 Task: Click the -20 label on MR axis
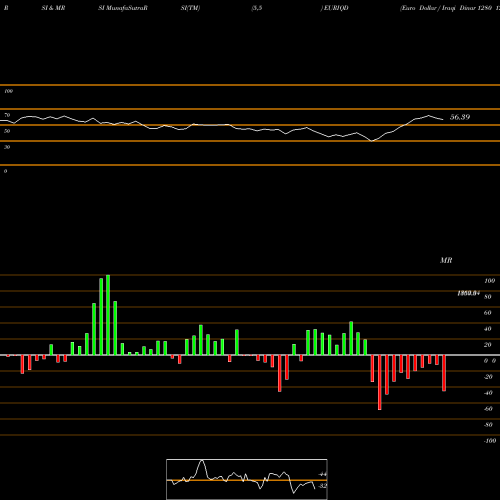pyautogui.click(x=488, y=377)
